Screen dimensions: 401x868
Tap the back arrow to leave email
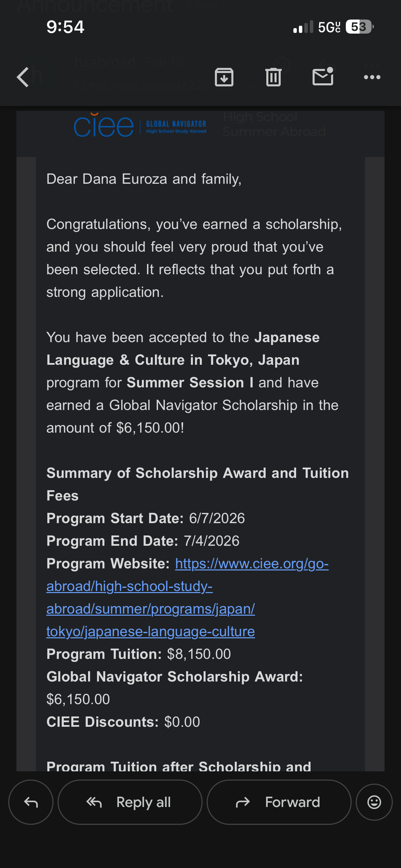pyautogui.click(x=23, y=77)
